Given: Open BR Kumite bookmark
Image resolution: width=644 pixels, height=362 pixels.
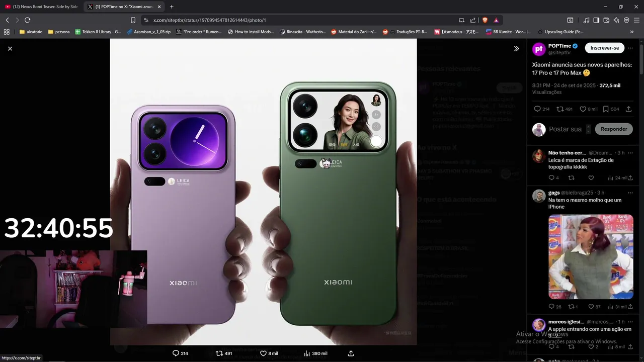Looking at the screenshot, I should pyautogui.click(x=508, y=32).
